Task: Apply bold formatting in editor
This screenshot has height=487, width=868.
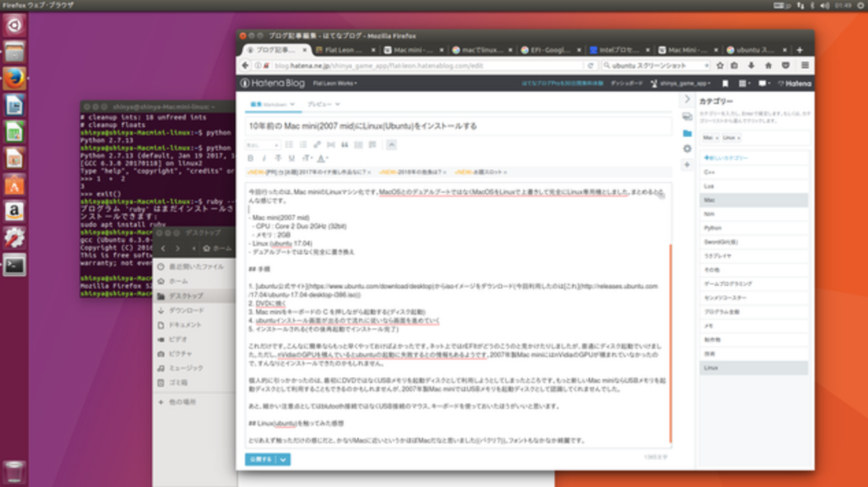Action: coord(250,158)
